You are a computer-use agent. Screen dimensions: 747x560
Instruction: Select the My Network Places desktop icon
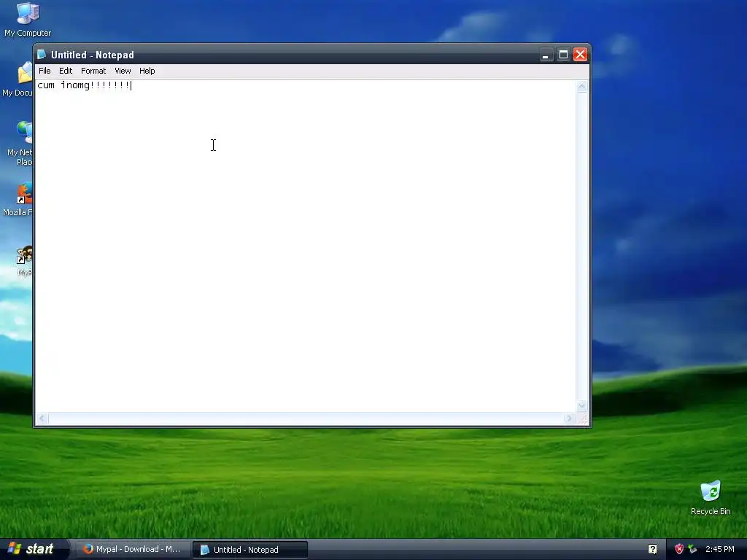[x=20, y=144]
